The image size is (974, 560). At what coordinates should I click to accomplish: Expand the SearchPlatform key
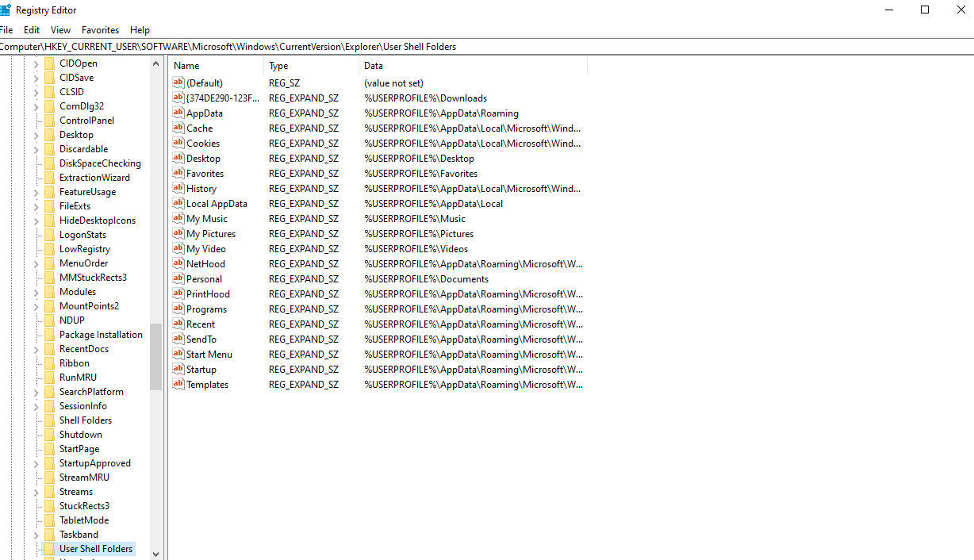click(36, 392)
